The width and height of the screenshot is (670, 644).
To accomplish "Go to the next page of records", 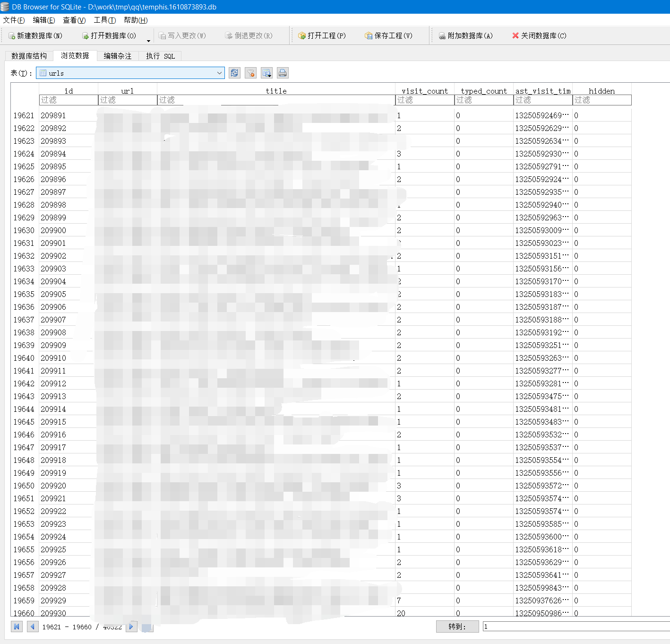I will 131,627.
